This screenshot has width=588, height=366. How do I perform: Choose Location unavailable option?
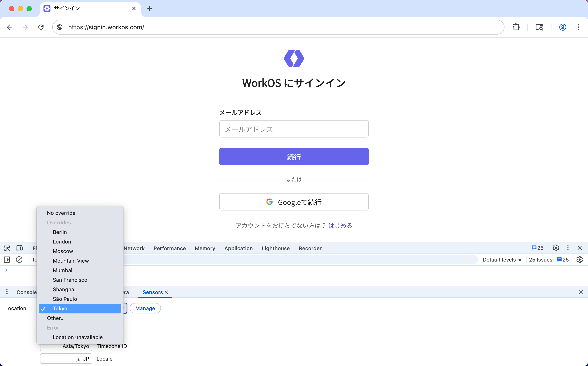tap(78, 337)
